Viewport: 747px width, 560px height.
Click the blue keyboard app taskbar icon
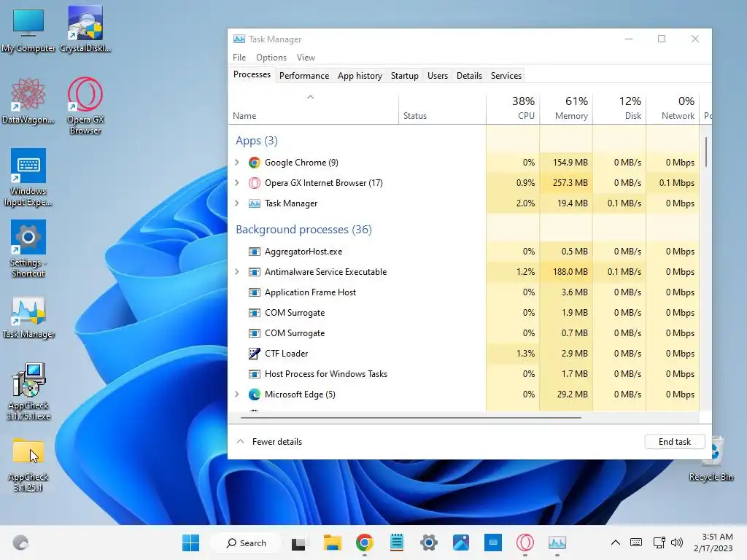[x=493, y=542]
